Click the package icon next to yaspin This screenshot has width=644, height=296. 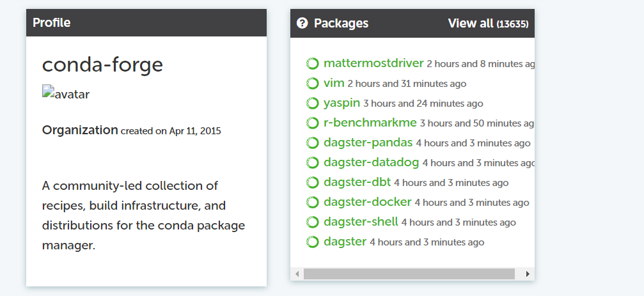click(312, 103)
